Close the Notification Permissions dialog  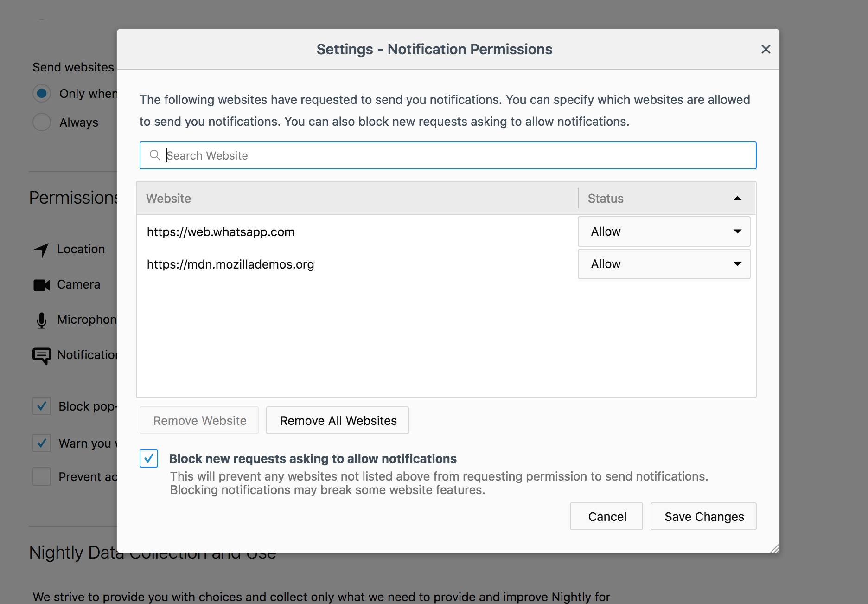click(766, 49)
